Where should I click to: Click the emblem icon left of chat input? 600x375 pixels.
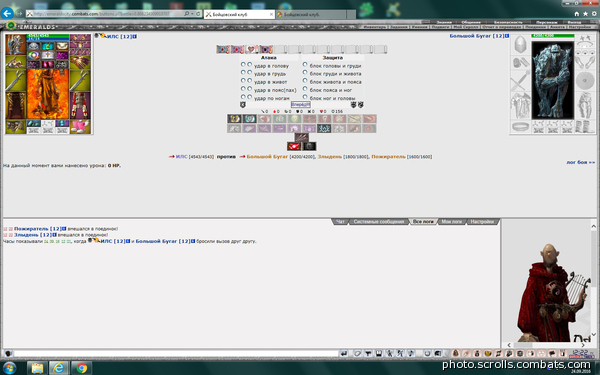[8, 354]
